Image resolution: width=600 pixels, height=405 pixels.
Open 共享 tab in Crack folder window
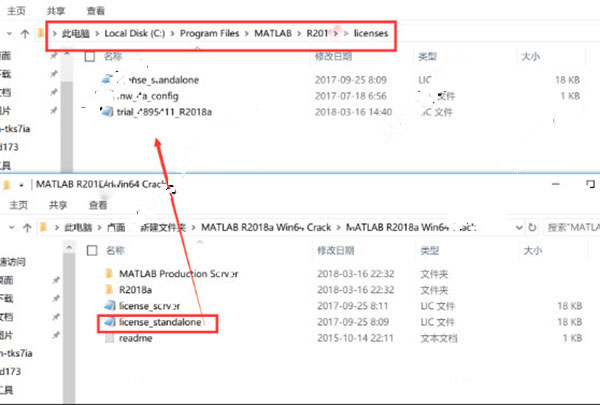coord(58,205)
